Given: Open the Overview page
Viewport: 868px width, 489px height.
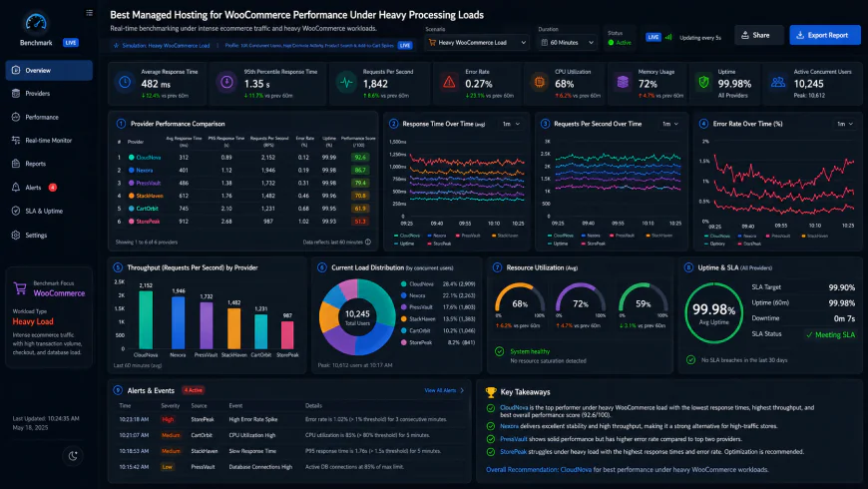Looking at the screenshot, I should pos(49,70).
